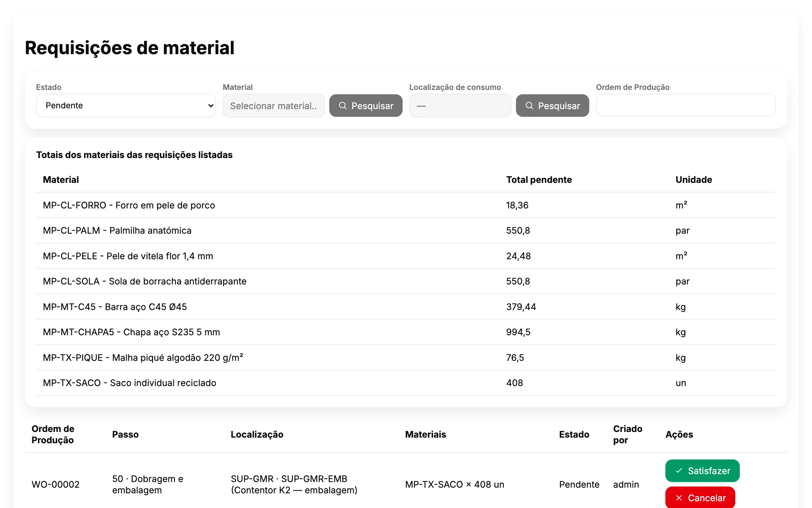812x508 pixels.
Task: Click the total pendente value 379,44
Action: click(521, 307)
